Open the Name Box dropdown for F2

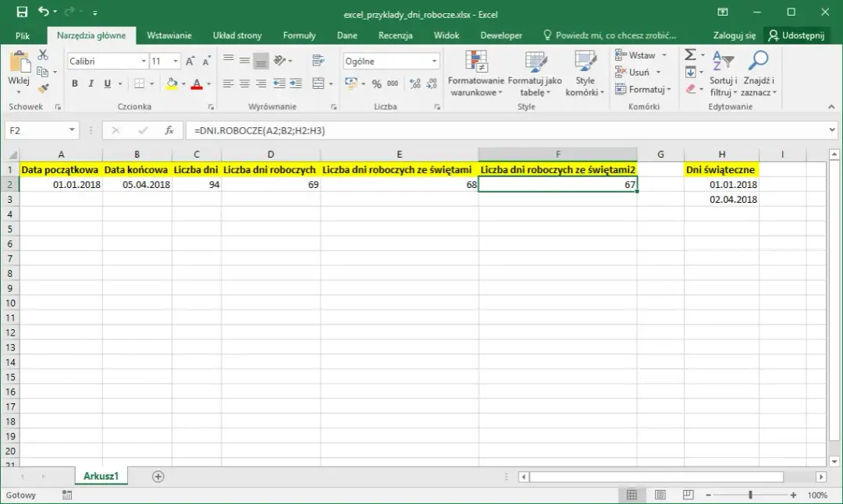[73, 130]
